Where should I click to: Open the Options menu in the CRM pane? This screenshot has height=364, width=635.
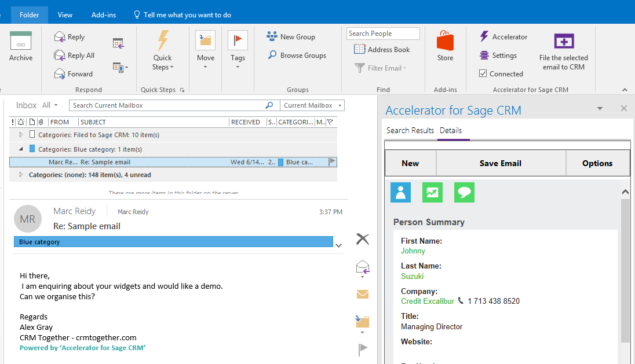pyautogui.click(x=597, y=163)
